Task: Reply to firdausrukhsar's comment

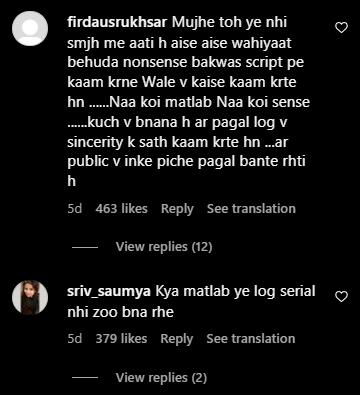Action: (x=177, y=209)
